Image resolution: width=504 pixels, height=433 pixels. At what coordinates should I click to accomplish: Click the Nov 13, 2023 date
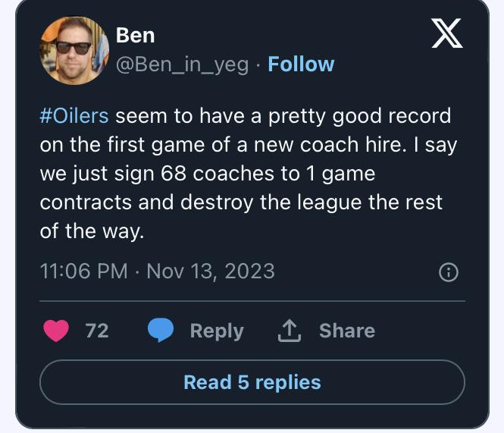pos(210,271)
